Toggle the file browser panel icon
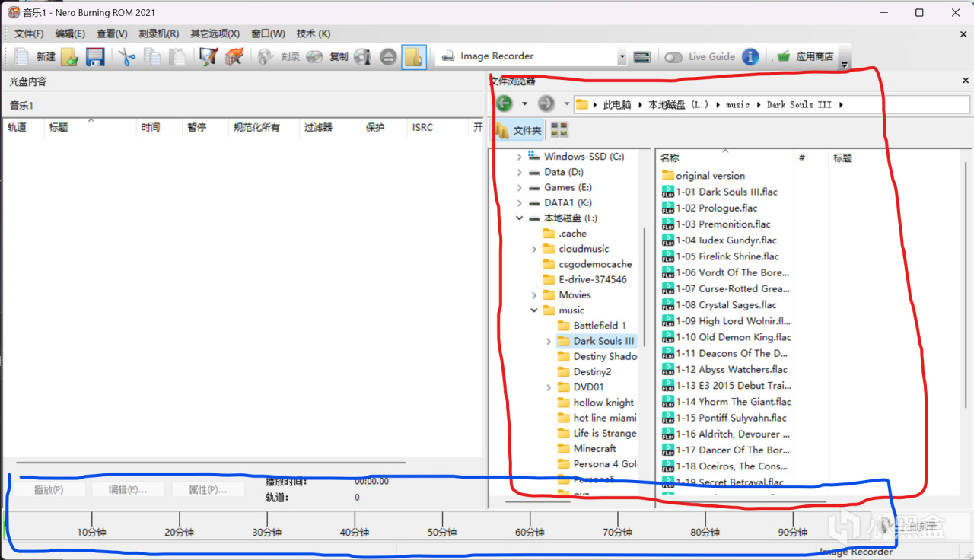Screen dimensions: 974x560 [x=413, y=56]
